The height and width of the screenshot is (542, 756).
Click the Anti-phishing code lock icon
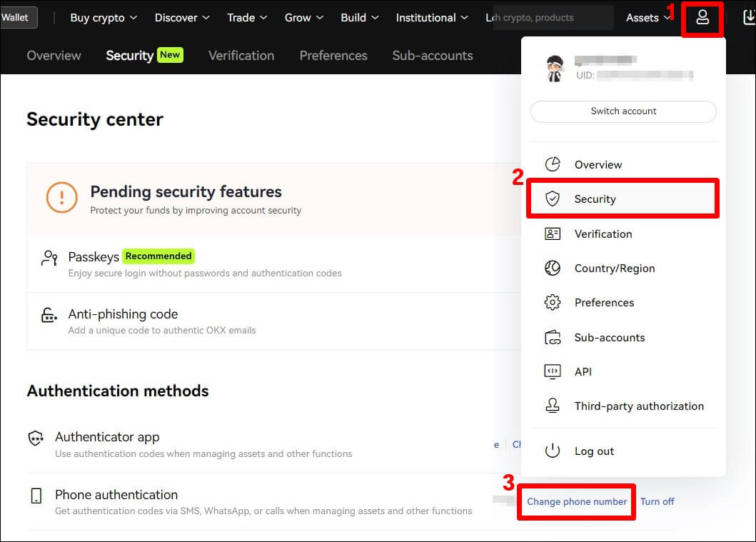pos(49,316)
